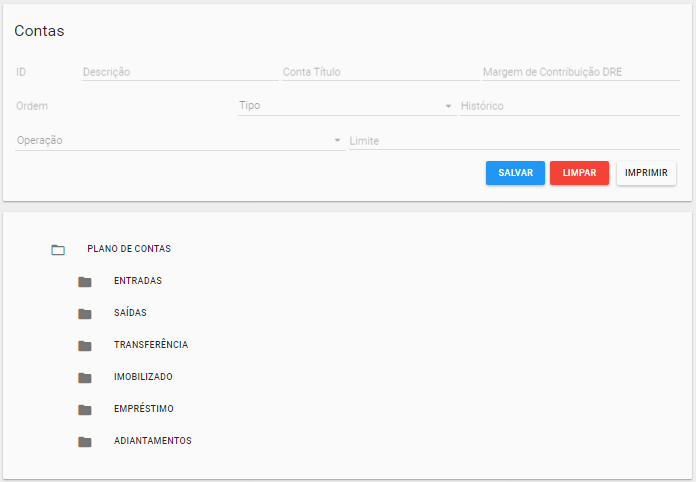Click the folder icon next to Saídas
696x482 pixels.
85,314
